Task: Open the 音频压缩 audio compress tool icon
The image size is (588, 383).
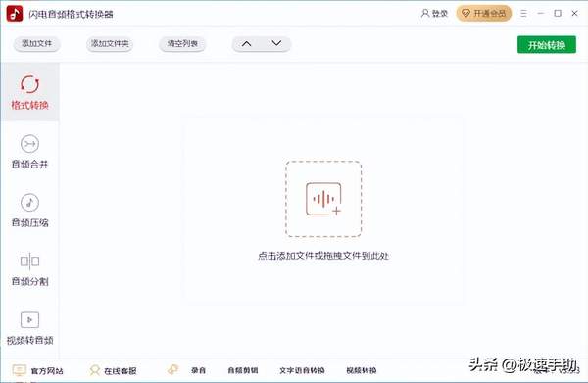Action: coord(29,203)
